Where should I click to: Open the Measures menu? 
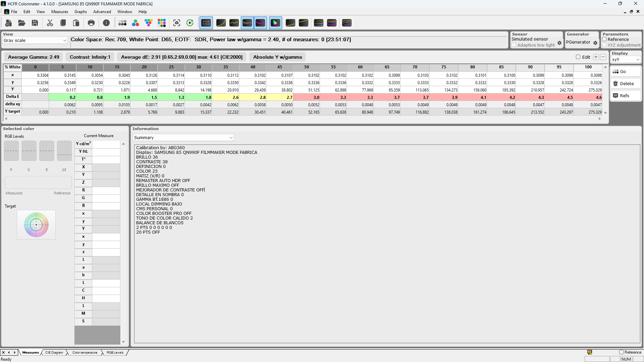[x=60, y=12]
